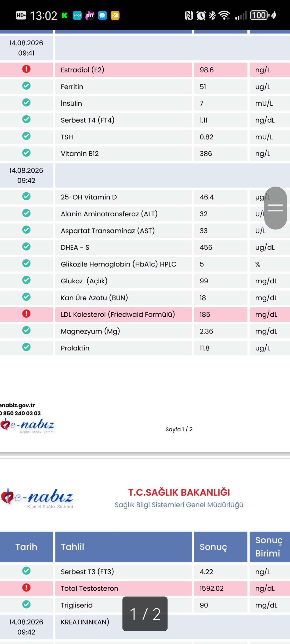Tap the 1 / 2 page indicator overlay
Screen dimensions: 290x644
click(145, 614)
